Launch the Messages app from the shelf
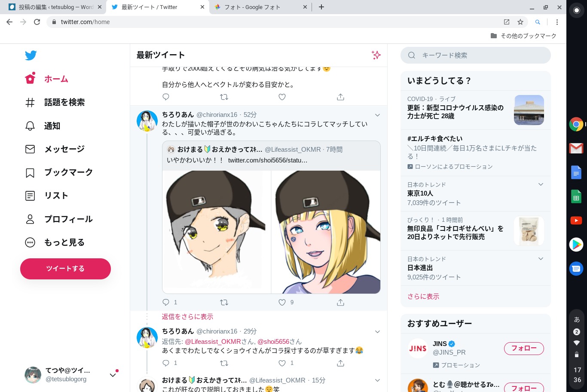The height and width of the screenshot is (392, 587). click(x=576, y=269)
